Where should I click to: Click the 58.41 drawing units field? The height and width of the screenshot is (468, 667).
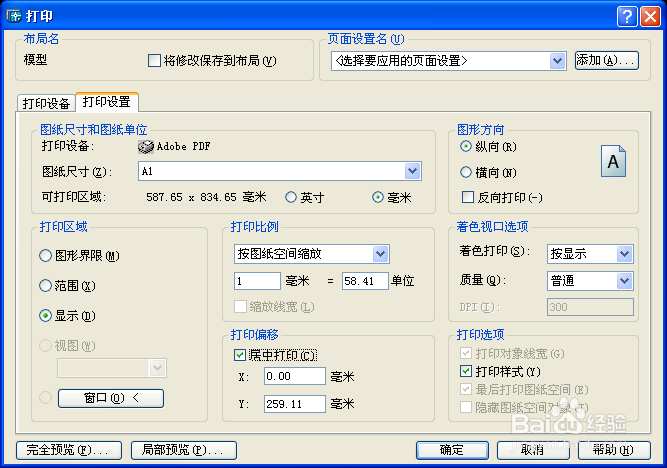pyautogui.click(x=365, y=281)
